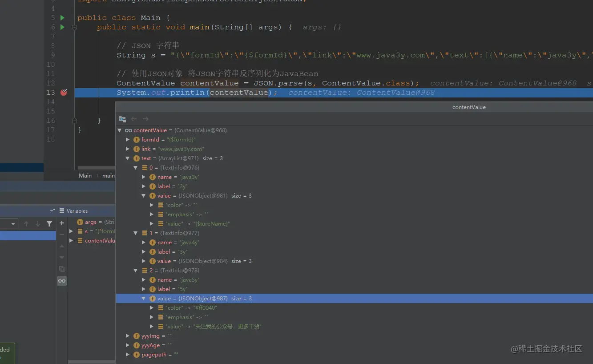Click the Main breadcrumb below the editor
Image resolution: width=593 pixels, height=364 pixels.
click(85, 175)
